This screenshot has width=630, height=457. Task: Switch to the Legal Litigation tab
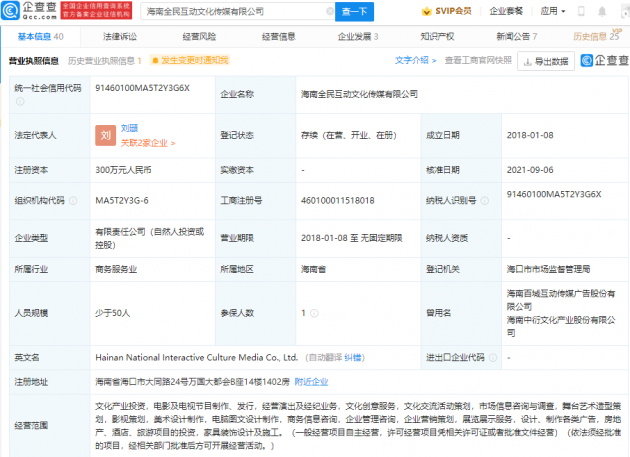pos(119,37)
